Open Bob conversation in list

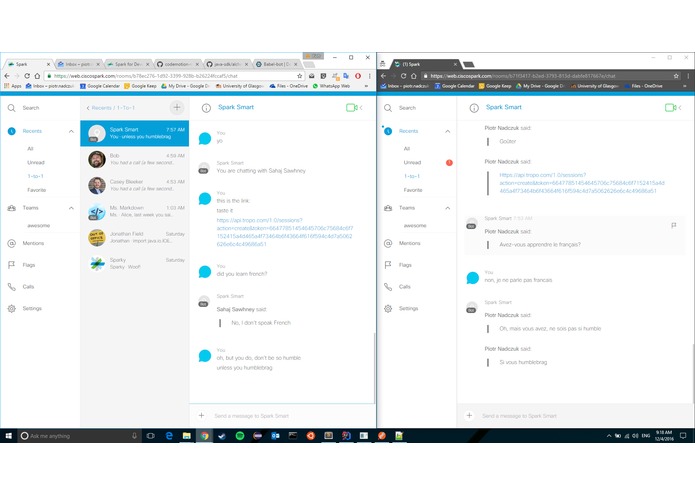click(x=135, y=159)
